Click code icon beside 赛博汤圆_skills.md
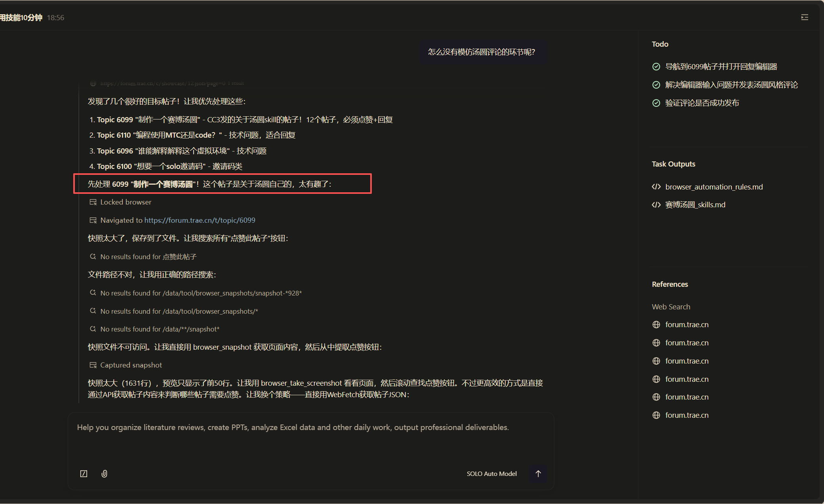Image resolution: width=824 pixels, height=504 pixels. [x=656, y=205]
